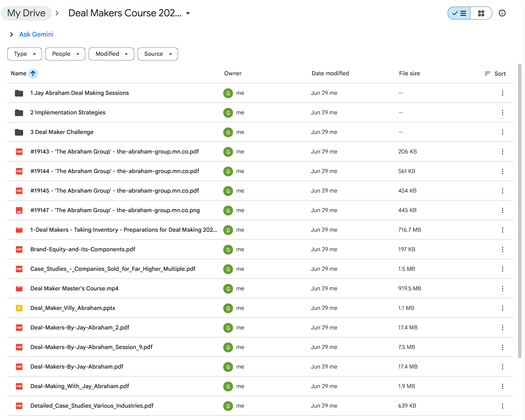The image size is (525, 420).
Task: Open the Source filter dropdown
Action: 158,54
